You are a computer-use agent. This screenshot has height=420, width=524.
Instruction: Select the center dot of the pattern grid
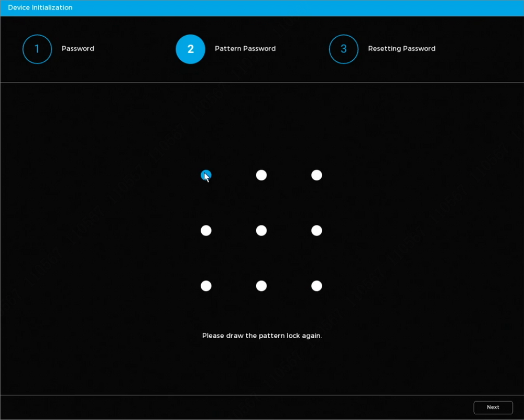261,231
